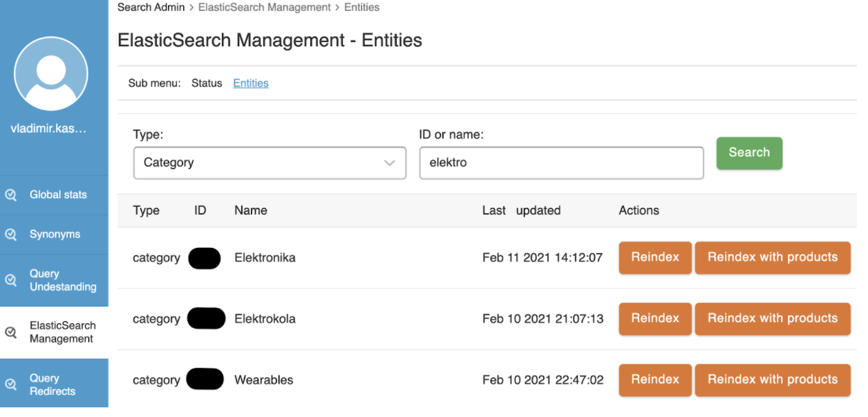Viewport: 868px width, 417px height.
Task: Click the date Feb 10 2021 21:07:13
Action: point(542,319)
